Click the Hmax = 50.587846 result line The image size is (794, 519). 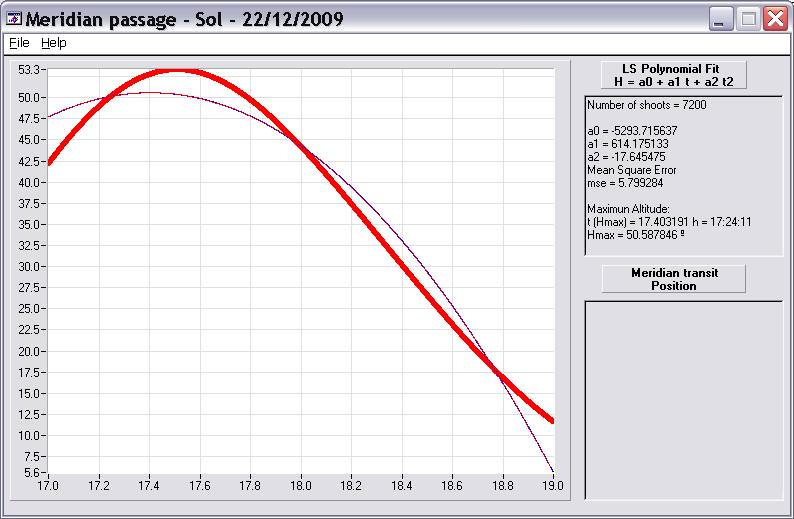pyautogui.click(x=636, y=234)
